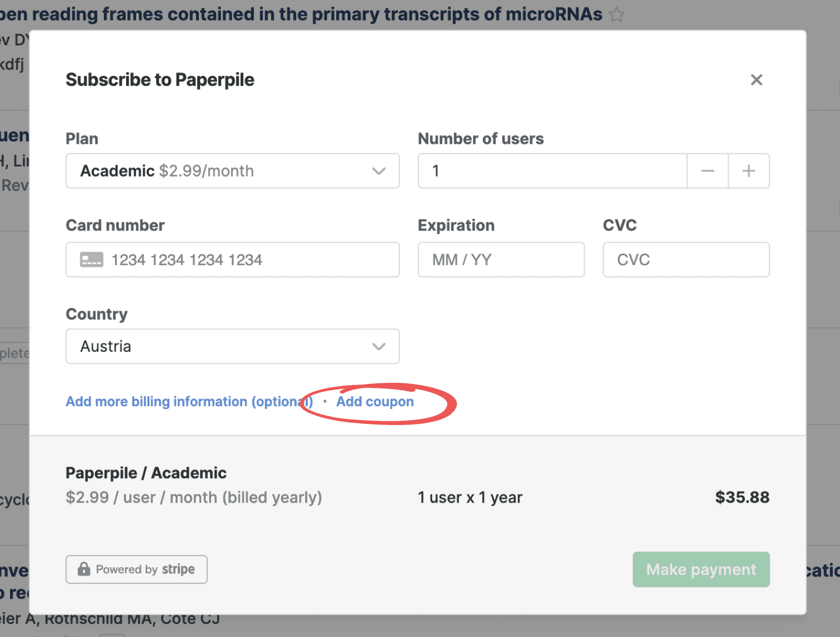Click the lock icon beside Powered by Stripe

coord(84,569)
